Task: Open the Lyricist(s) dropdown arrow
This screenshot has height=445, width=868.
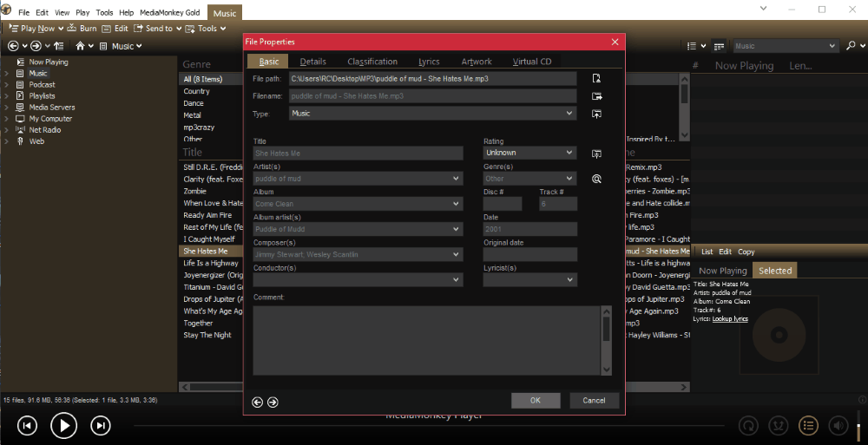Action: click(569, 280)
